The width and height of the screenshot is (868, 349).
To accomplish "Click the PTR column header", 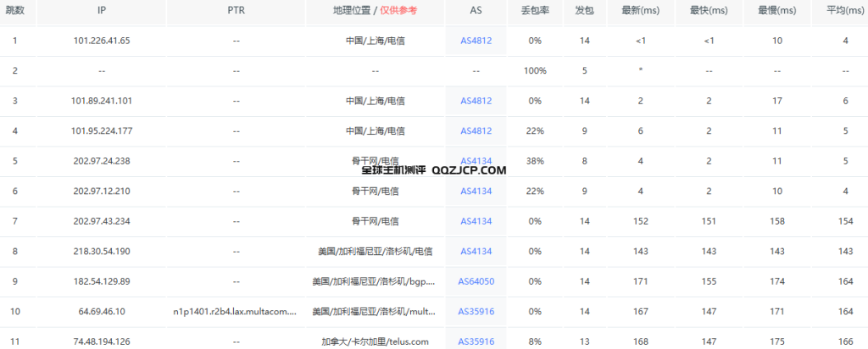I will pos(236,10).
